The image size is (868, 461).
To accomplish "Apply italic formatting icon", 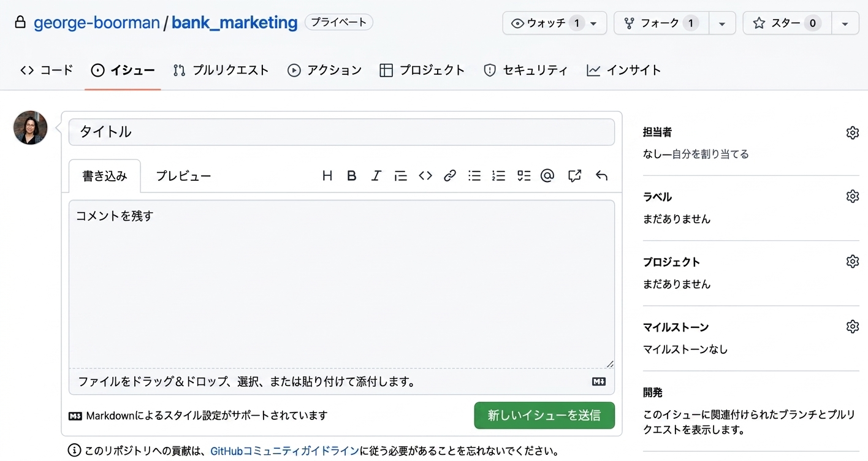I will [x=376, y=176].
